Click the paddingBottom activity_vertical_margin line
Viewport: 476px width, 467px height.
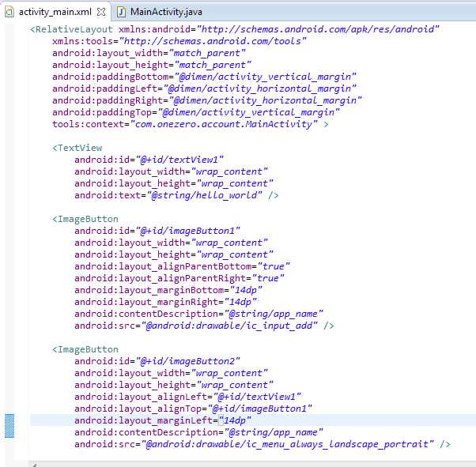pyautogui.click(x=204, y=77)
